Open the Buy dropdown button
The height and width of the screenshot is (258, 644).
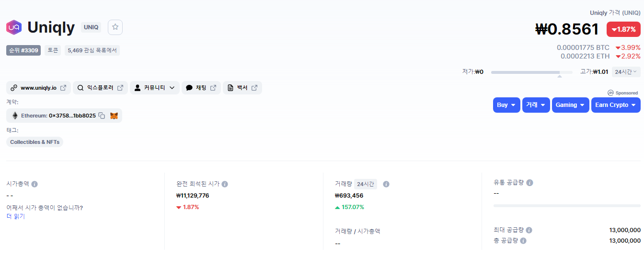tap(506, 105)
